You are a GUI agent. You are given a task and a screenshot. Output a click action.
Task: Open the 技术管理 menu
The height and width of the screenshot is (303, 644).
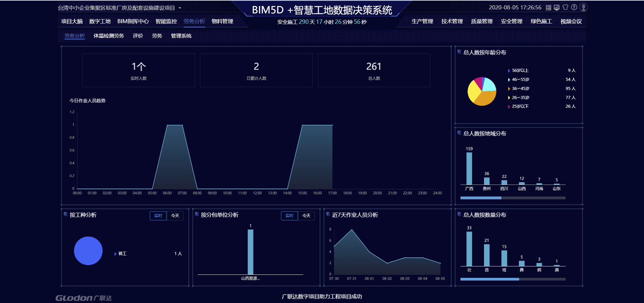pos(452,21)
